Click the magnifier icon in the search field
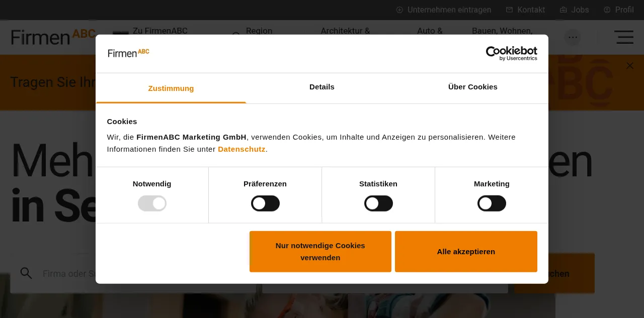 point(26,273)
